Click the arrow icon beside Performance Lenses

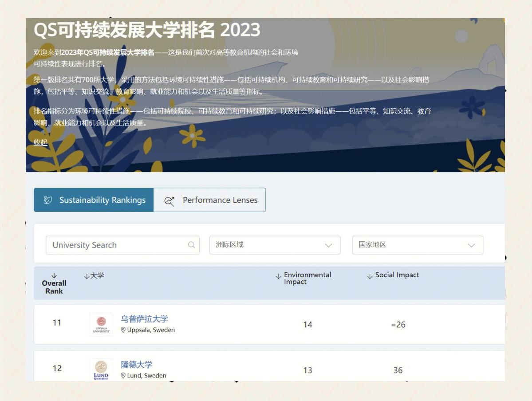click(168, 200)
